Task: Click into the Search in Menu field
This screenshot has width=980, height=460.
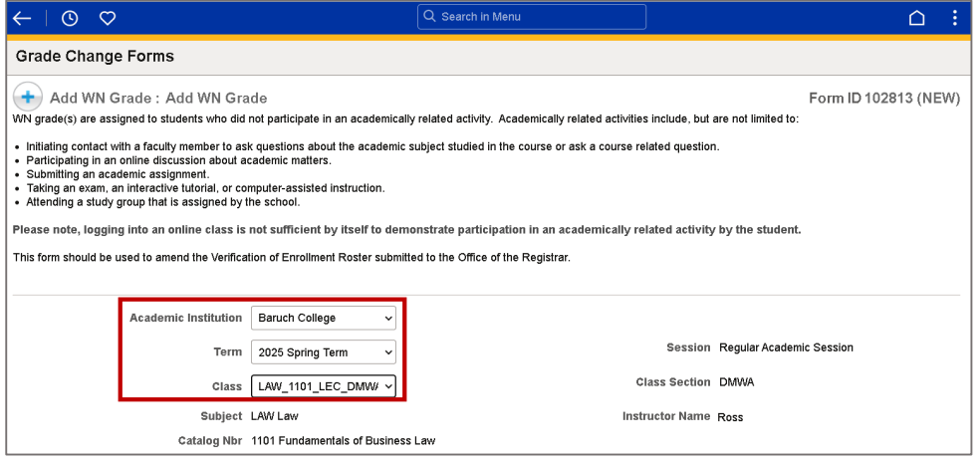Action: coord(532,17)
